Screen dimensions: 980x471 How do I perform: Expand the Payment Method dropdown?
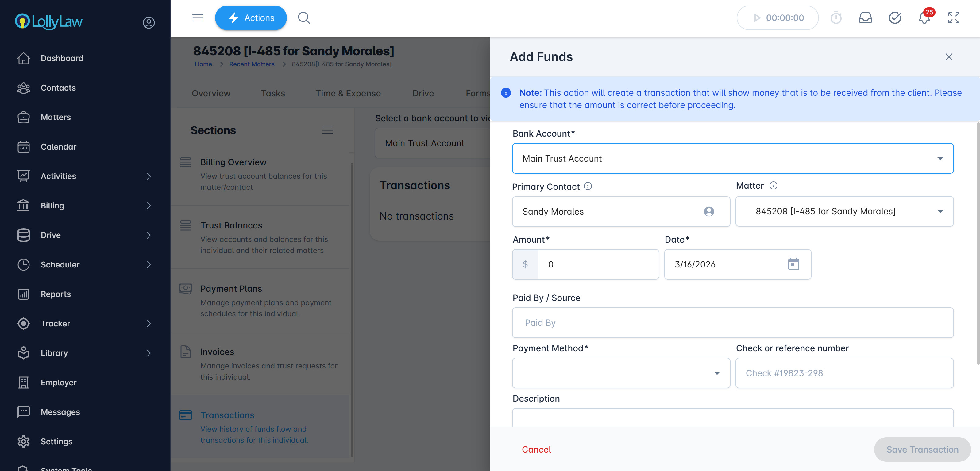621,373
